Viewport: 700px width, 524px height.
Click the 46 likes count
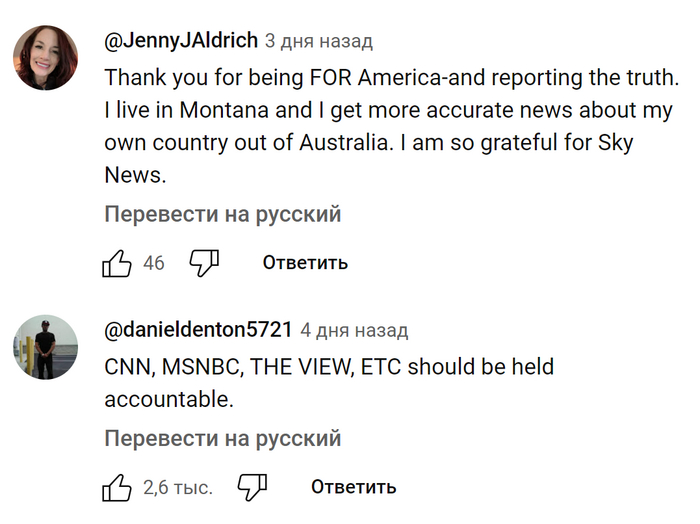coord(154,264)
